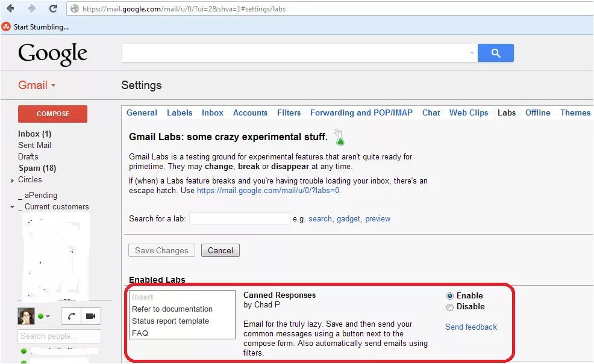This screenshot has width=594, height=364.
Task: Open the Forwarding and POP/IMAP tab
Action: [361, 113]
